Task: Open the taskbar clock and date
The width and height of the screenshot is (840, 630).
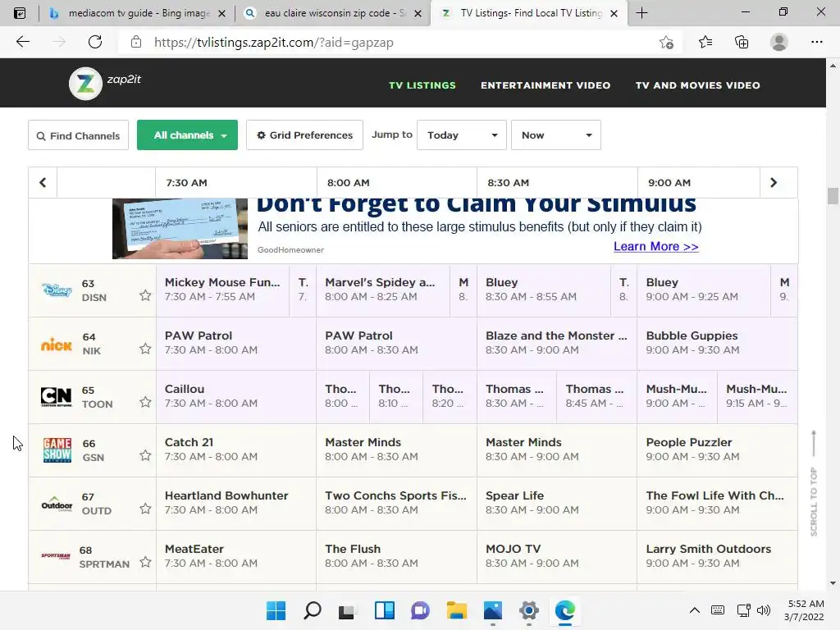Action: tap(804, 610)
